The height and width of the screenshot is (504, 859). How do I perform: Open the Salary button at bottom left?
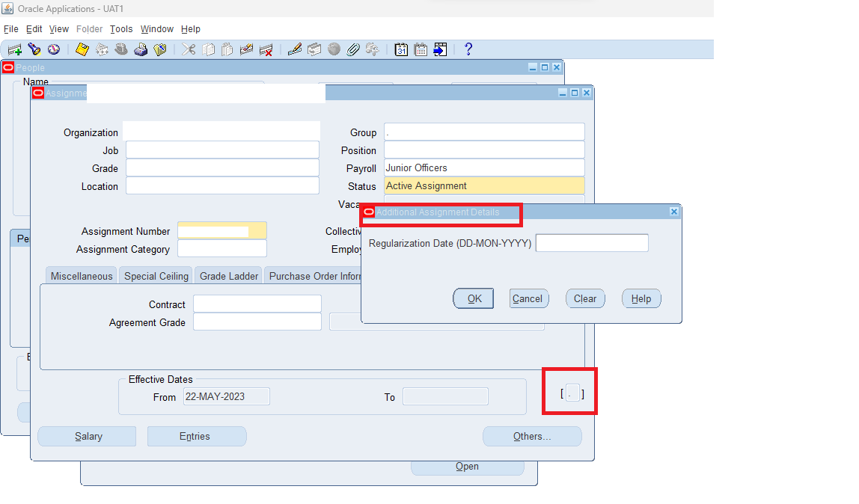coord(87,436)
